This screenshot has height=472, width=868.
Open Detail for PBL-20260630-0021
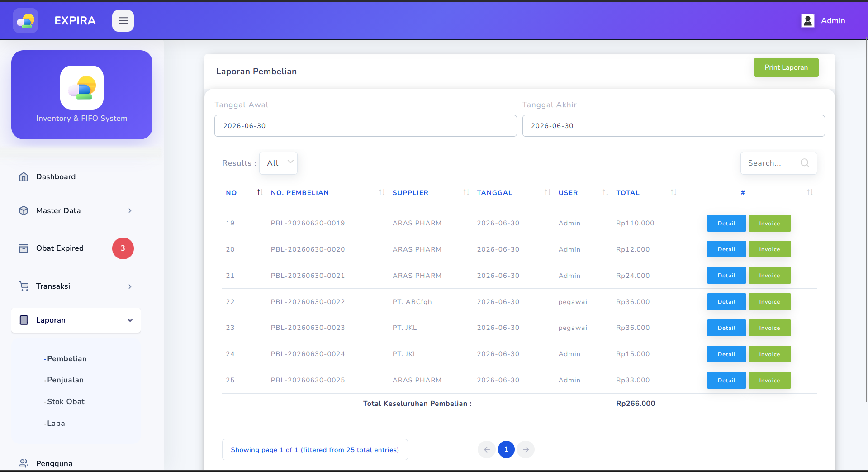point(726,276)
